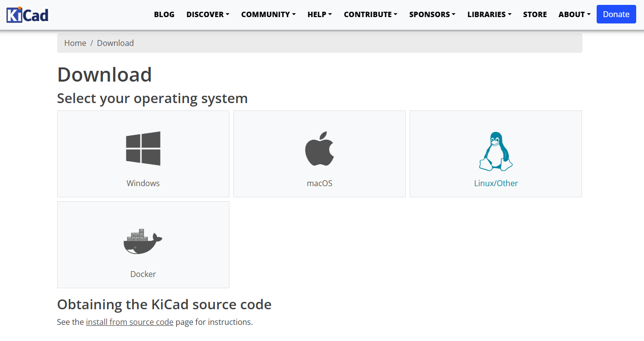Expand the About dropdown menu
Viewport: 644px width, 341px height.
575,14
